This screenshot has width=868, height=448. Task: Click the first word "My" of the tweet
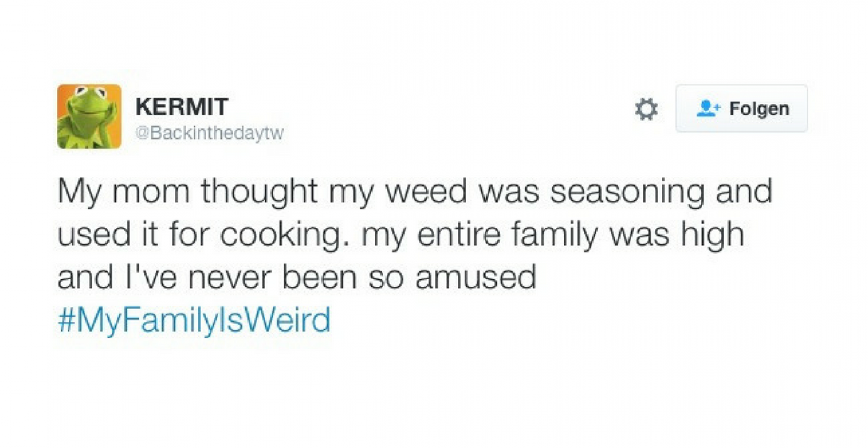coord(79,192)
